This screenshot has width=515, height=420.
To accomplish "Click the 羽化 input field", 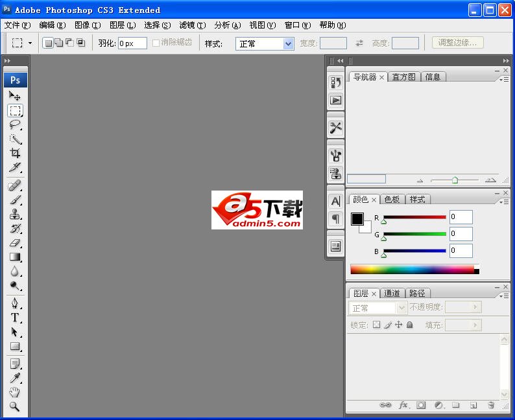I will point(132,43).
